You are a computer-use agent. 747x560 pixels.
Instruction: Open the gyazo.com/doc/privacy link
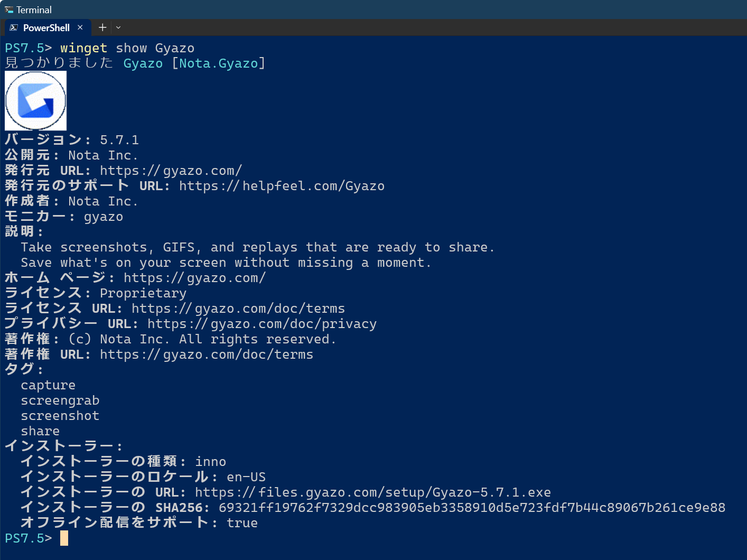pos(262,324)
